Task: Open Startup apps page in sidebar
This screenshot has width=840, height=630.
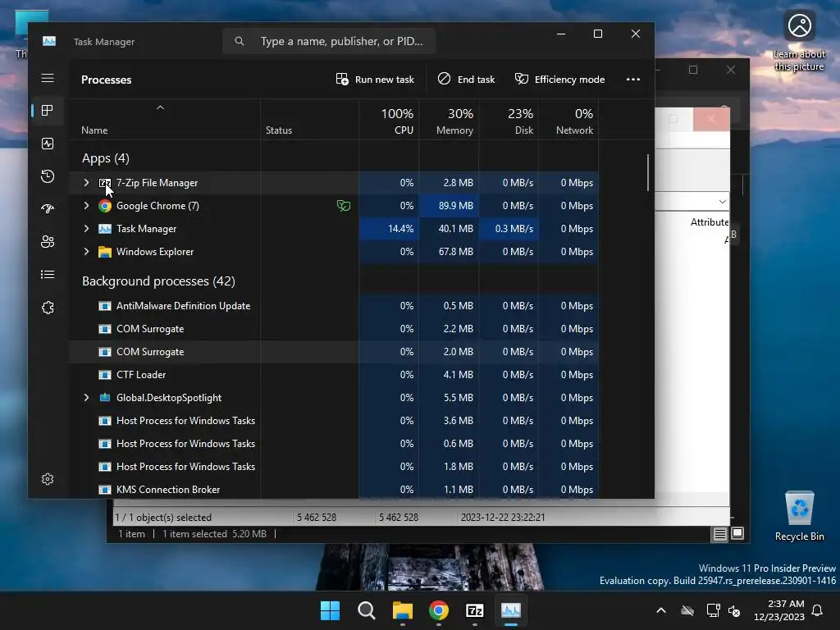Action: point(48,209)
